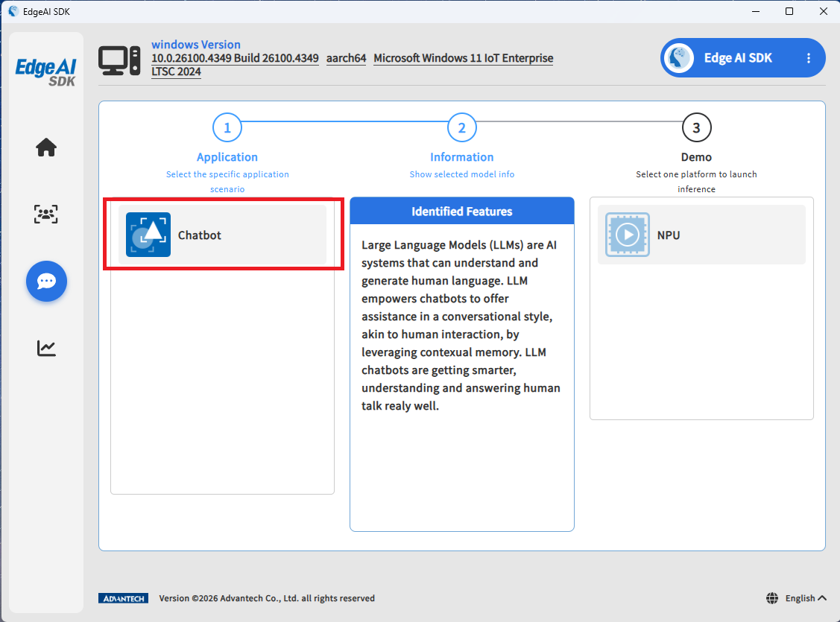840x622 pixels.
Task: Click the Advantech copyright version text
Action: click(267, 598)
